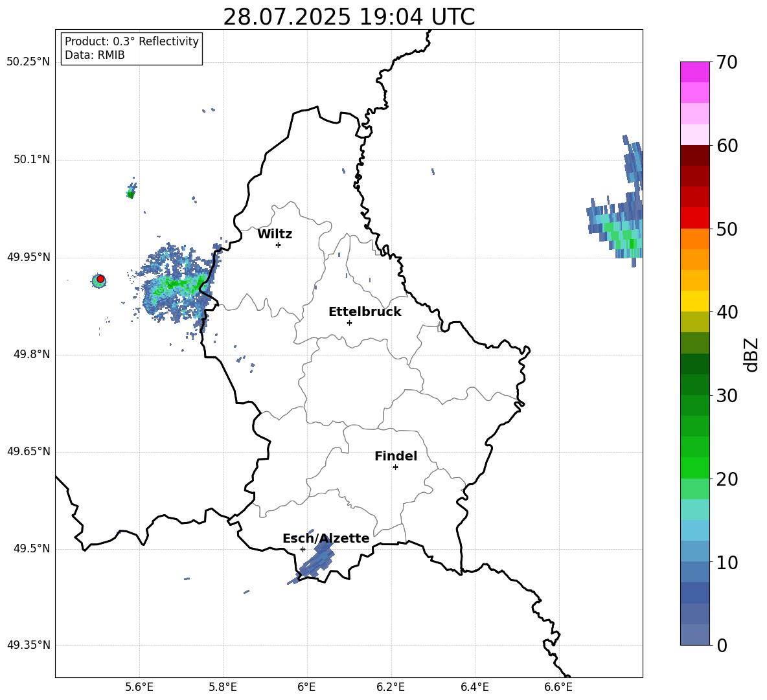This screenshot has height=700, width=767.
Task: Click the Esch/Alzette station cross marker
Action: point(303,549)
